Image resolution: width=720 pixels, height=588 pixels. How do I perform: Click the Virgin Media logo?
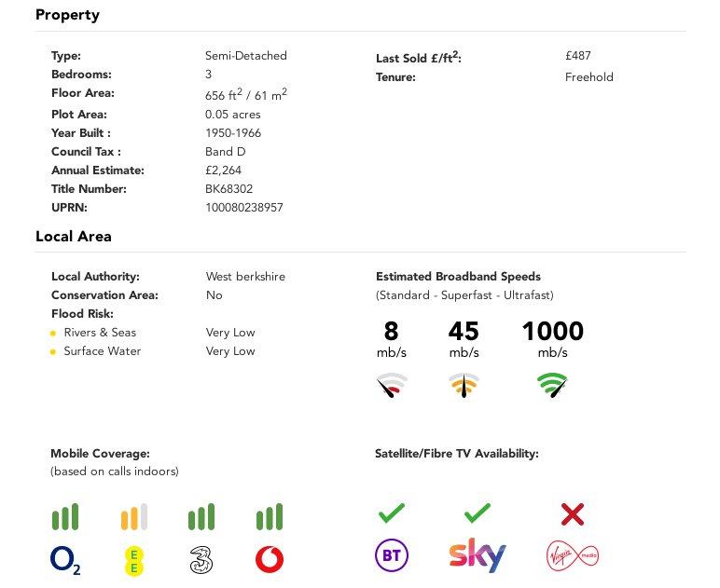point(573,556)
